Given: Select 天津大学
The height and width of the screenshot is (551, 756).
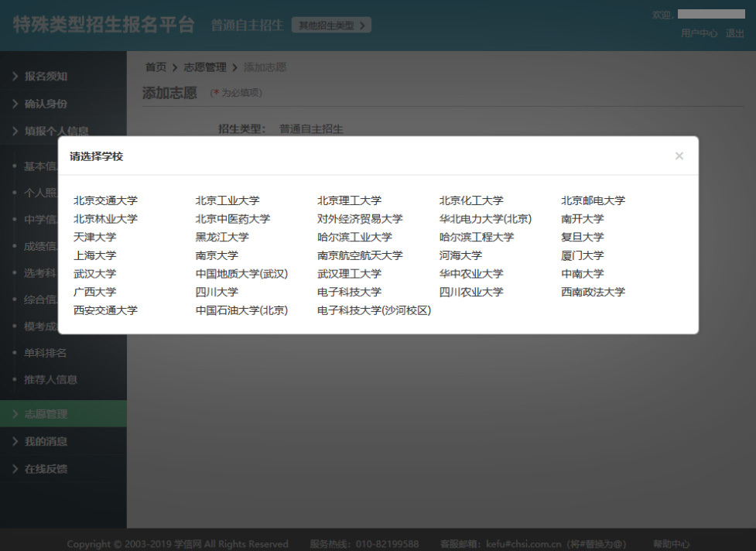Looking at the screenshot, I should click(x=95, y=237).
